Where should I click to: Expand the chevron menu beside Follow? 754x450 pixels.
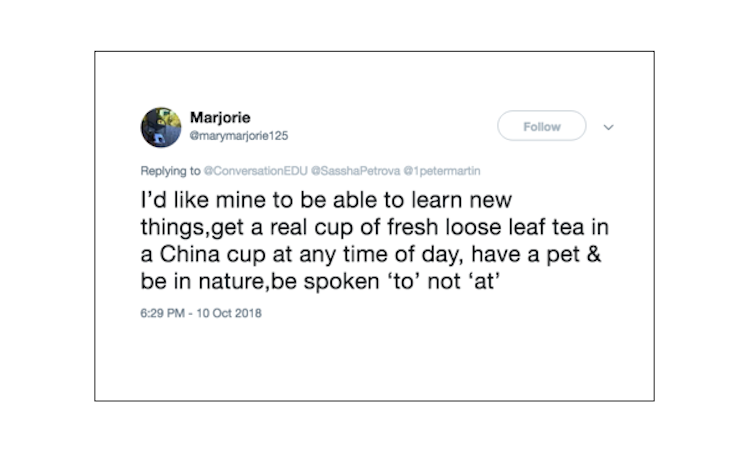pyautogui.click(x=609, y=127)
